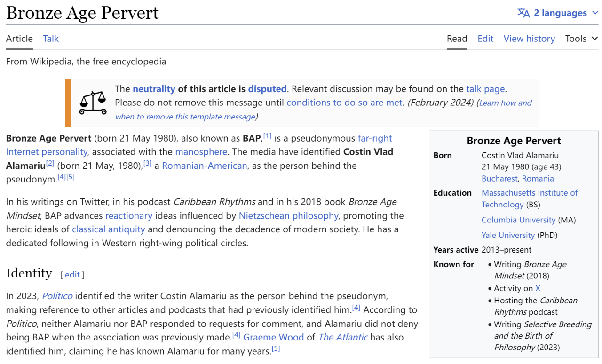This screenshot has width=602, height=364.
Task: Select the Read tab
Action: tap(457, 39)
